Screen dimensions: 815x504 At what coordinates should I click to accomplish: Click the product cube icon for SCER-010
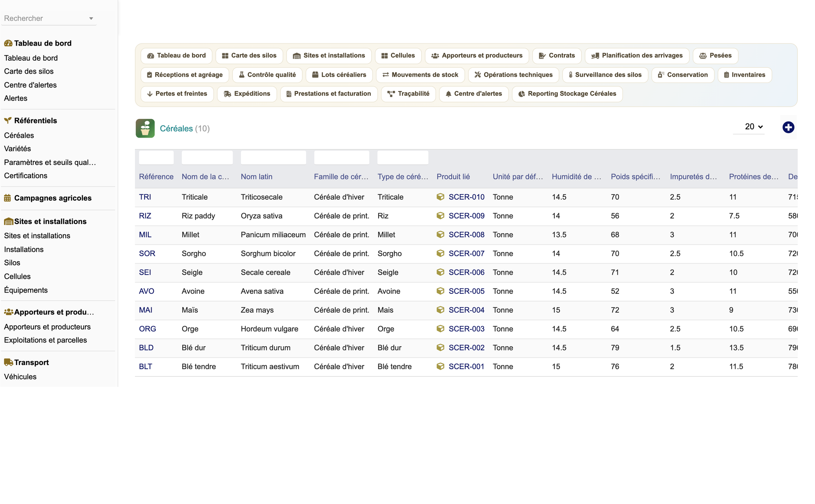440,197
